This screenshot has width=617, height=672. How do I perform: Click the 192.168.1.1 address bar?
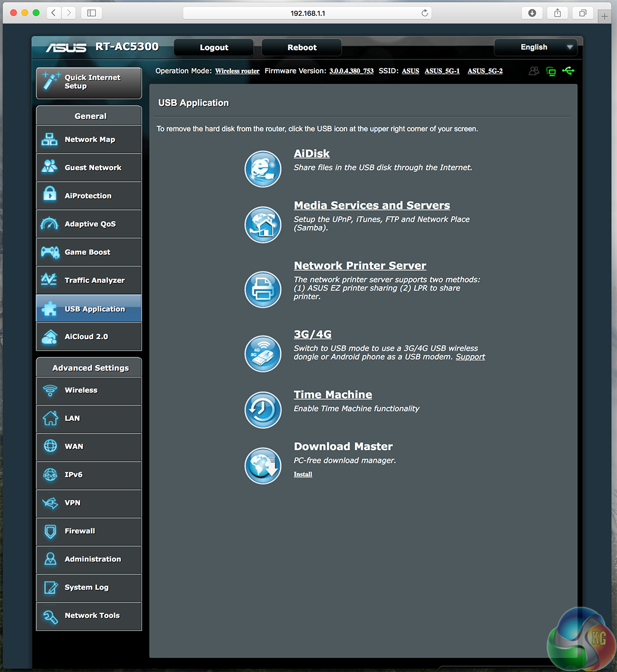pos(308,13)
